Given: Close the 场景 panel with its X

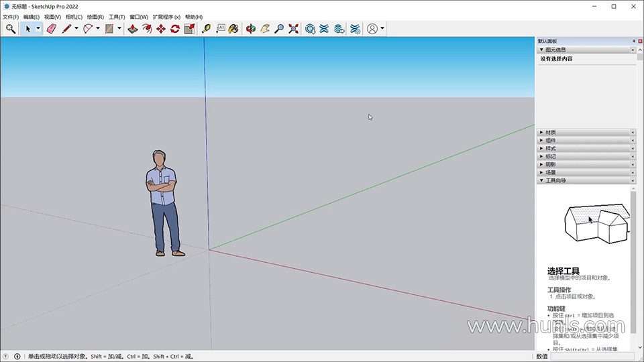Looking at the screenshot, I should coord(633,172).
